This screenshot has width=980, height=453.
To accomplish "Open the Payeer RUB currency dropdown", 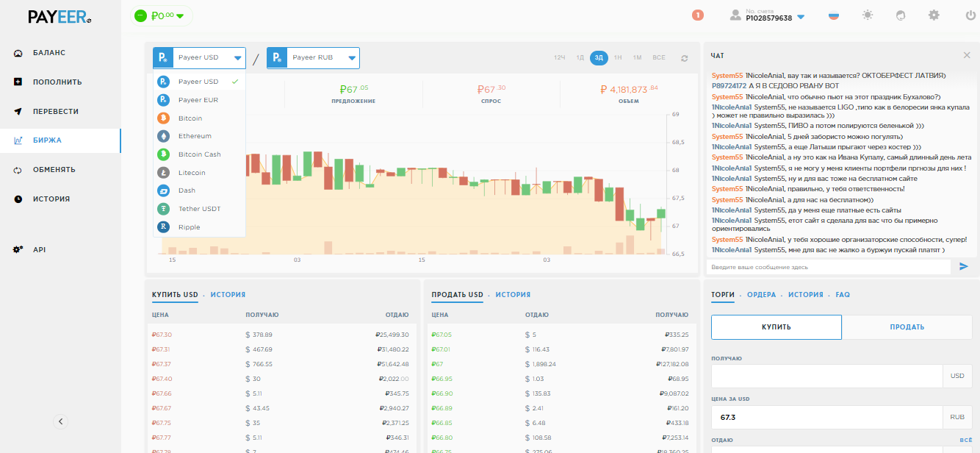I will point(313,58).
